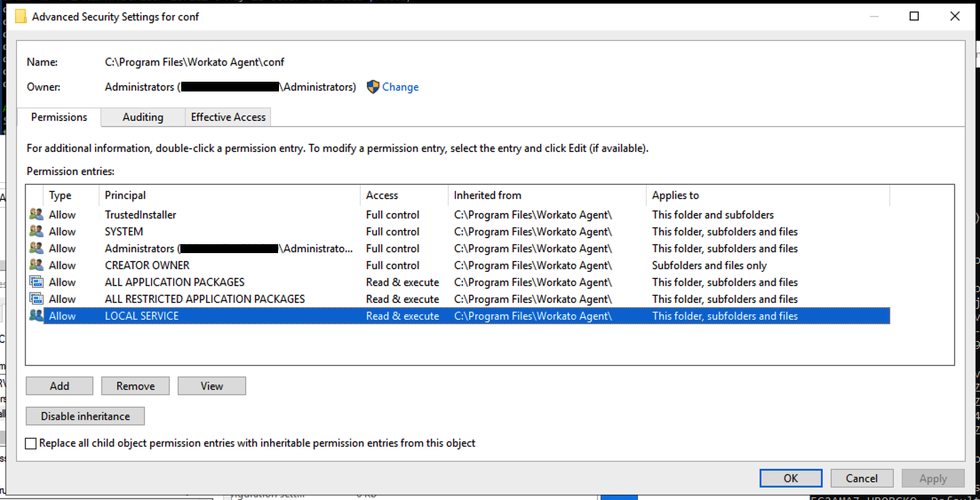Select the LOCAL SERVICE permission entry

(459, 315)
